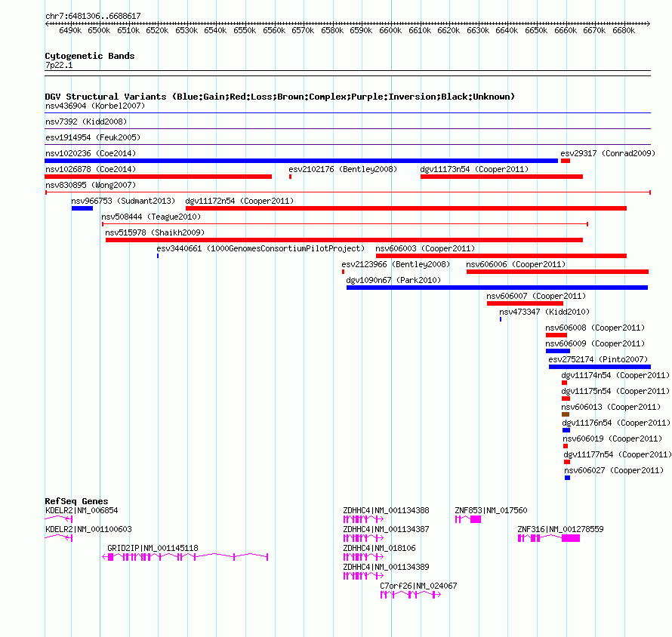Open nsv508444 (Teague2010) variant label
The image size is (672, 637).
click(x=151, y=217)
